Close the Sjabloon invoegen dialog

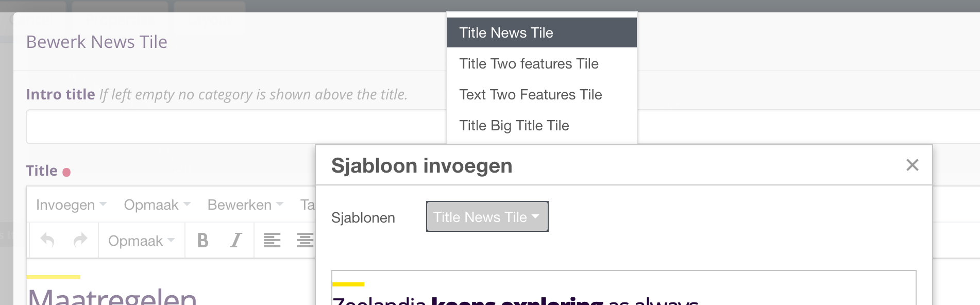(x=913, y=165)
